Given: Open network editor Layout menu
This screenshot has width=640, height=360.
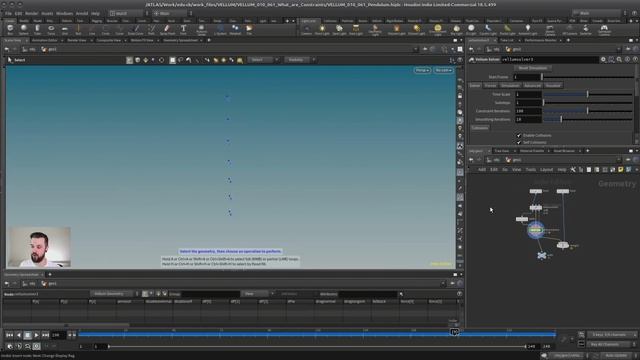Looking at the screenshot, I should (546, 169).
